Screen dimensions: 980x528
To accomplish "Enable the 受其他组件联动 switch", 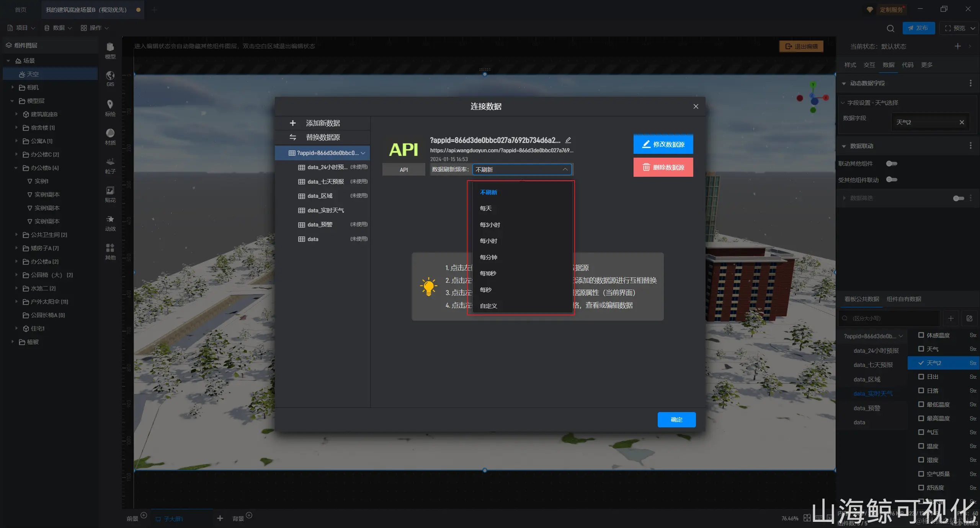I will [891, 180].
